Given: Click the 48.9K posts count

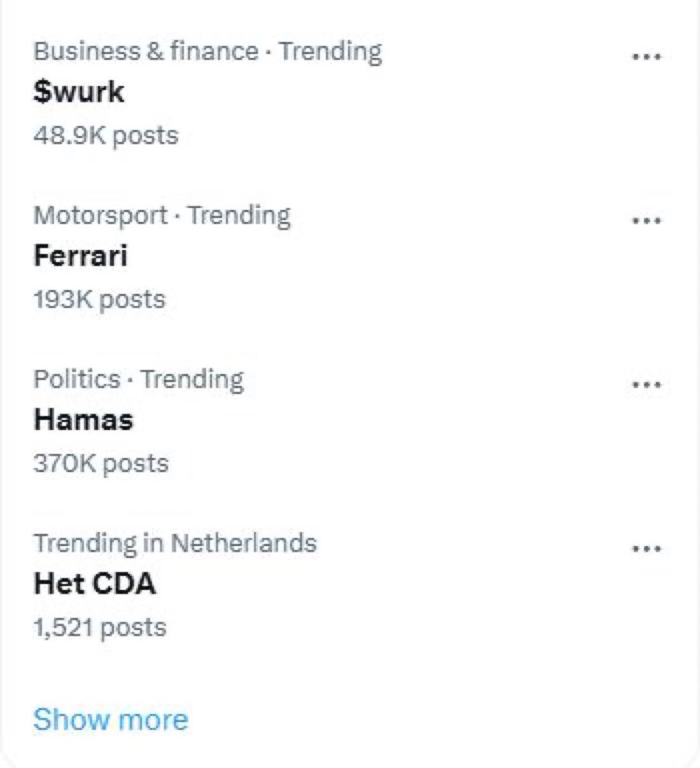Looking at the screenshot, I should 106,136.
